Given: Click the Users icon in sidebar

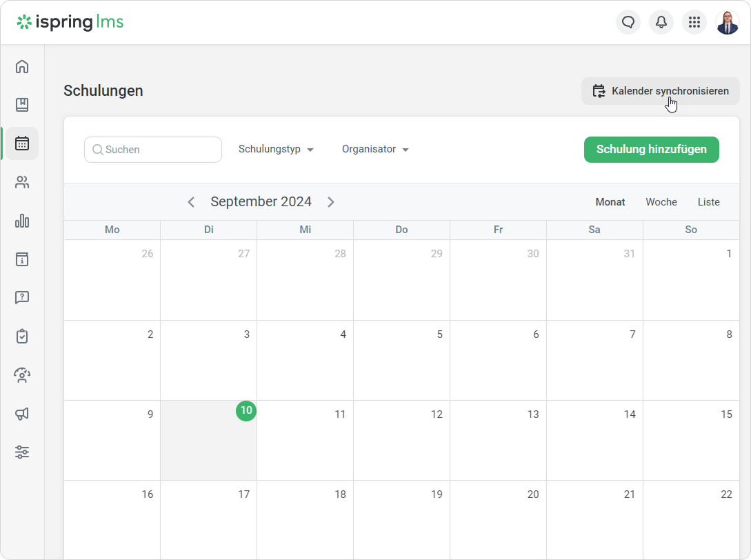Looking at the screenshot, I should pos(22,182).
